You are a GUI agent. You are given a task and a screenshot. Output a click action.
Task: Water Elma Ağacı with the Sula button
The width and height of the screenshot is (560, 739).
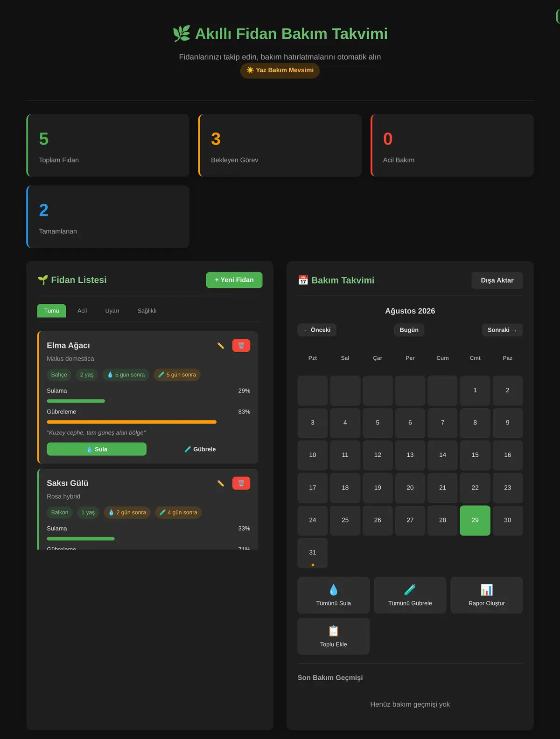[97, 449]
